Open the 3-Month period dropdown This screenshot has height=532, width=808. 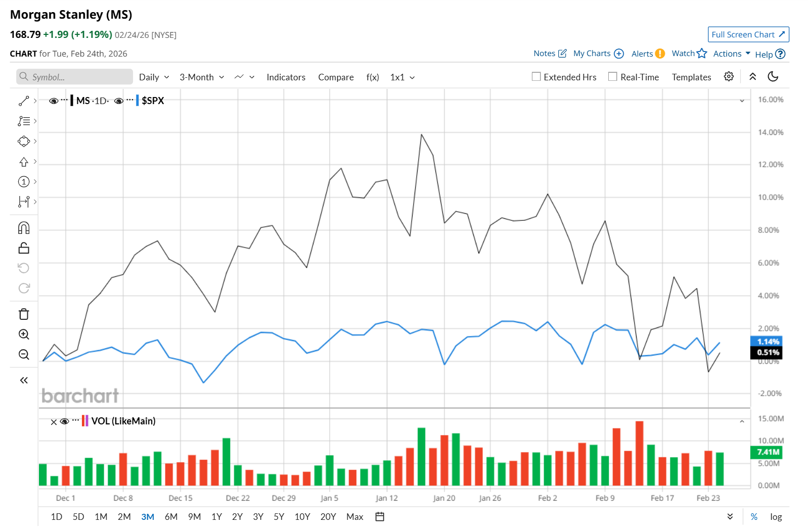pos(202,77)
